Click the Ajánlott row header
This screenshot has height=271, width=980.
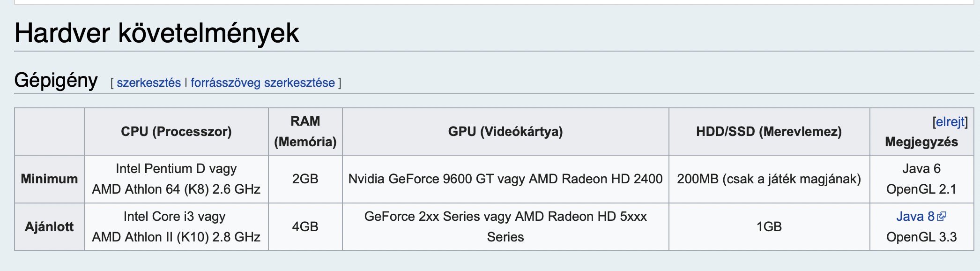(x=49, y=227)
